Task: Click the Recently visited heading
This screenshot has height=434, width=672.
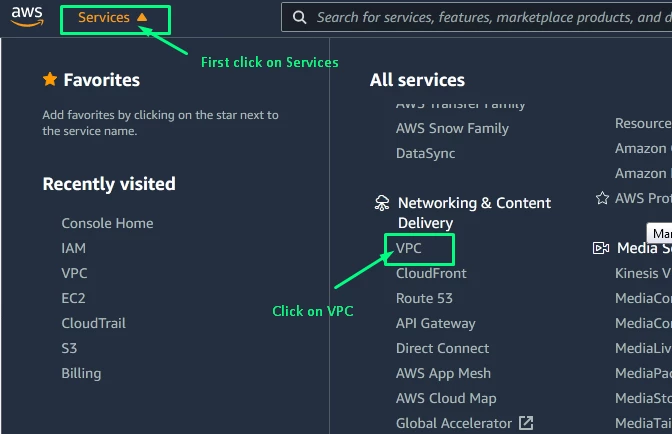Action: (109, 184)
